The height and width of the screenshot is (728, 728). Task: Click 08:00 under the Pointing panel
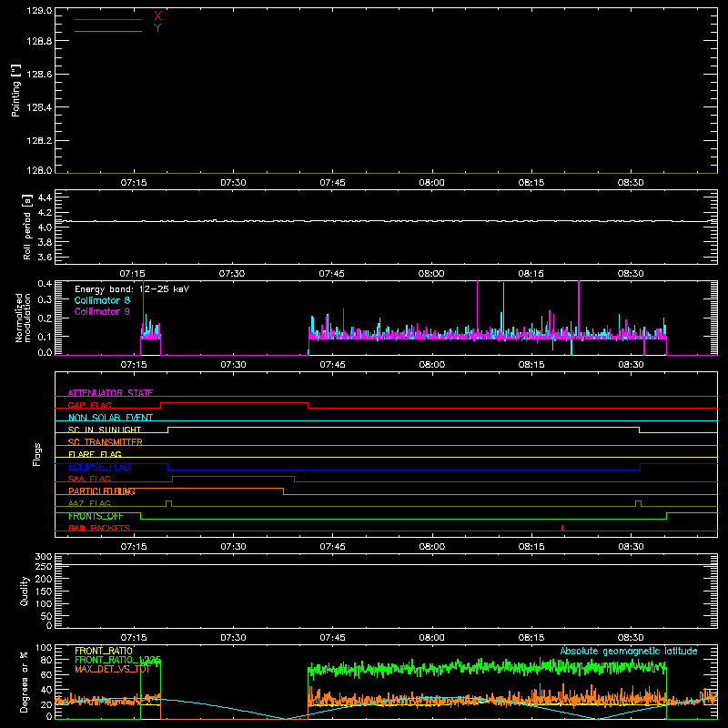tap(431, 183)
